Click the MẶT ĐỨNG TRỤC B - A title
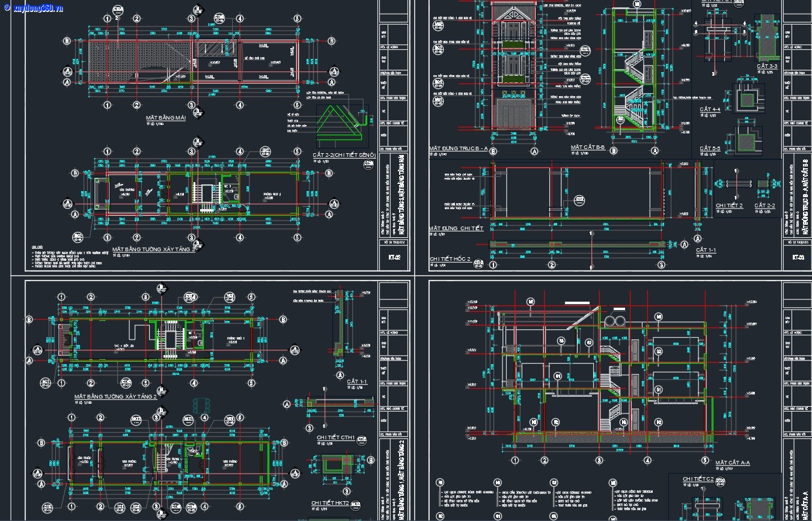 click(458, 148)
